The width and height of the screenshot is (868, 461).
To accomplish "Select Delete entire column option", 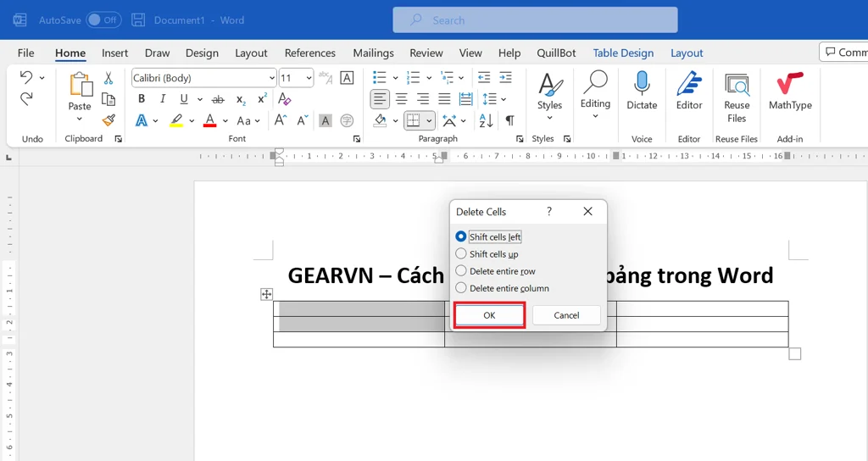I will click(x=502, y=288).
